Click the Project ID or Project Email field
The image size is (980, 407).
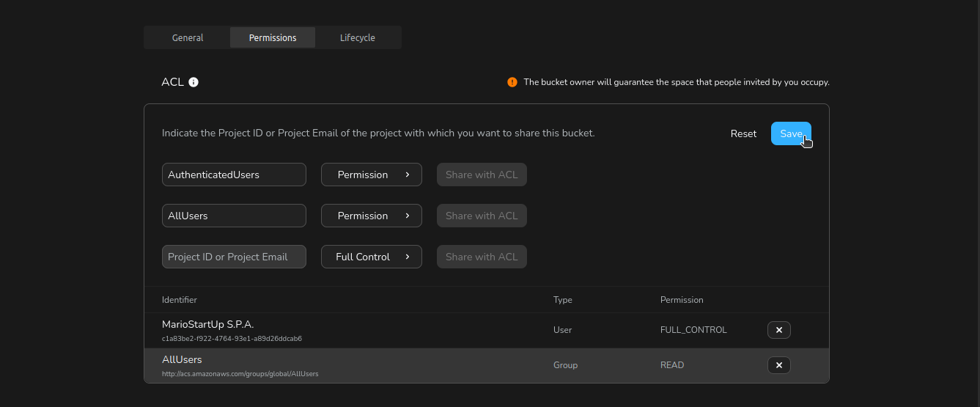tap(234, 257)
